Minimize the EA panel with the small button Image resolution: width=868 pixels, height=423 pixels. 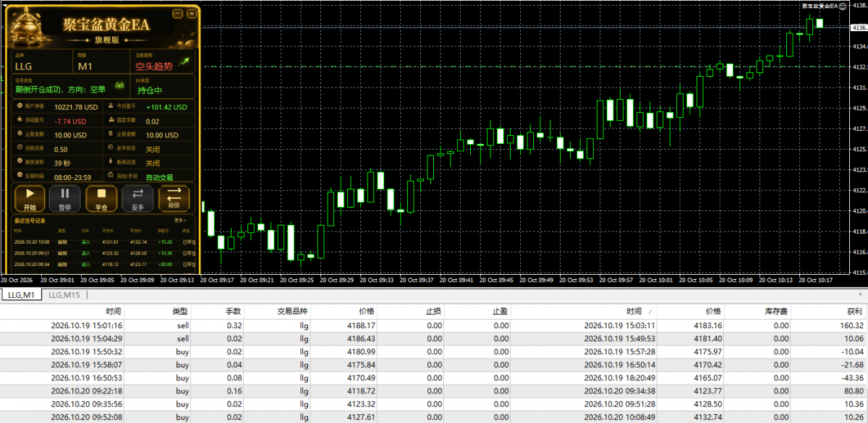(179, 14)
